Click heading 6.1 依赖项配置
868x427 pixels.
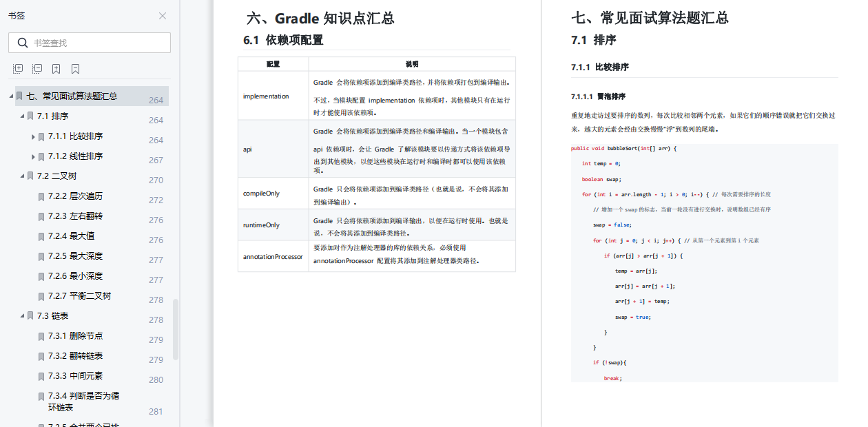[x=283, y=40]
